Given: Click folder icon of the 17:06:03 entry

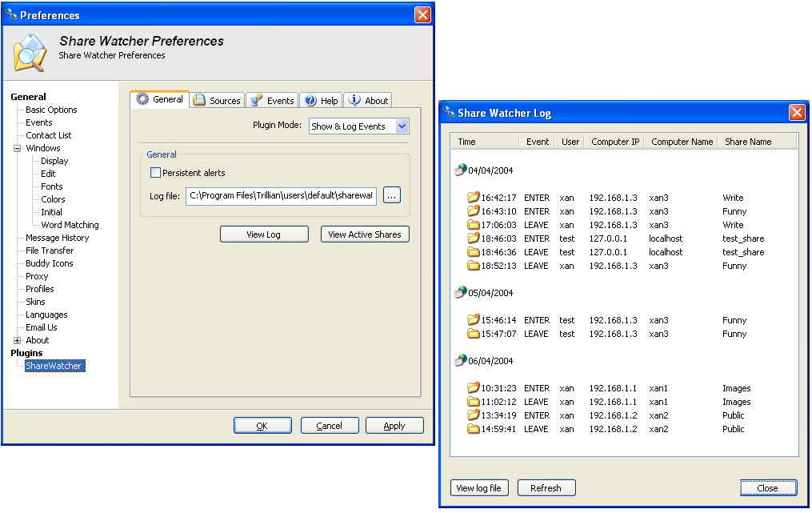Looking at the screenshot, I should tap(473, 224).
